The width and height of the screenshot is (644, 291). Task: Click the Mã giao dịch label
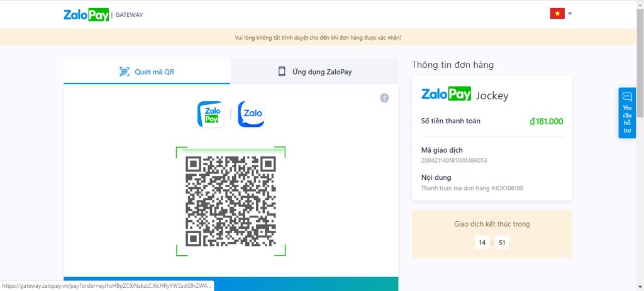[x=442, y=150]
